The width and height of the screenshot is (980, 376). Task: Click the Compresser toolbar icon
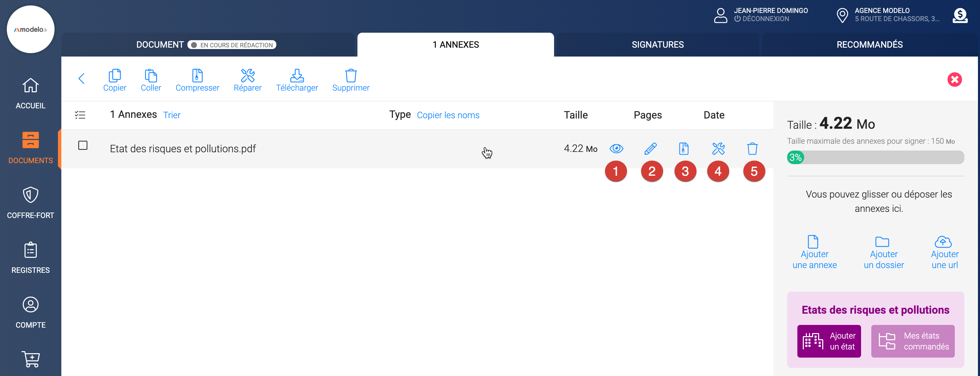pos(197,76)
